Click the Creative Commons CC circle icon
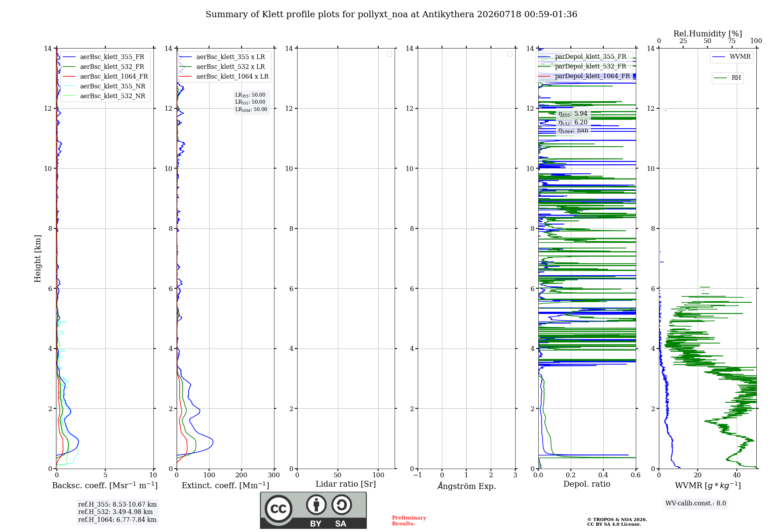This screenshot has width=783, height=532. 278,509
